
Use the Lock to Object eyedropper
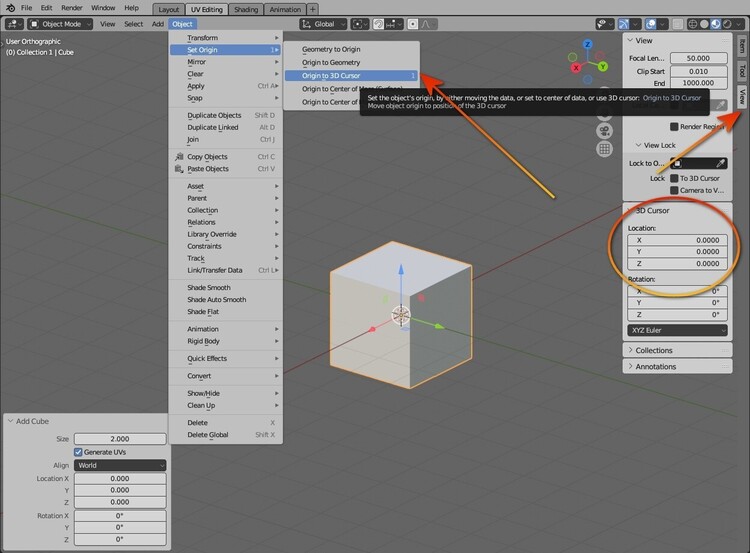[x=722, y=163]
